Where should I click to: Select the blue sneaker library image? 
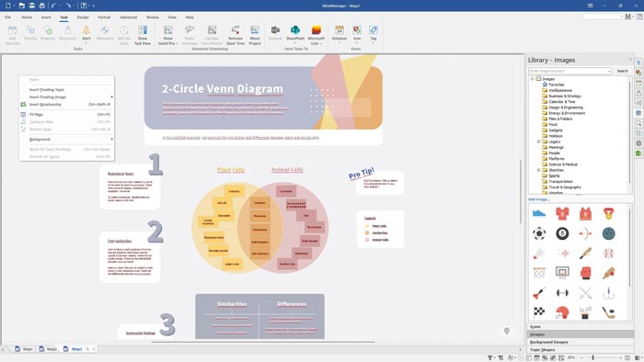[539, 213]
